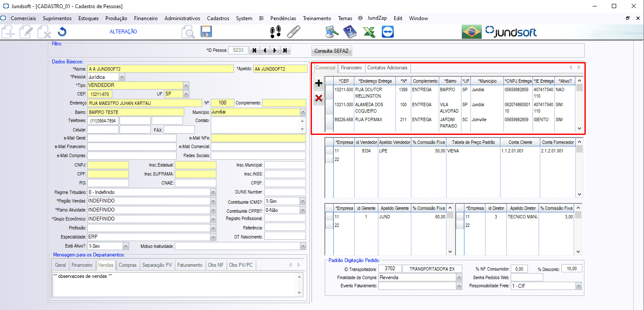Click the delete record toolbar icon
Image resolution: width=644 pixels, height=310 pixels.
(x=44, y=32)
